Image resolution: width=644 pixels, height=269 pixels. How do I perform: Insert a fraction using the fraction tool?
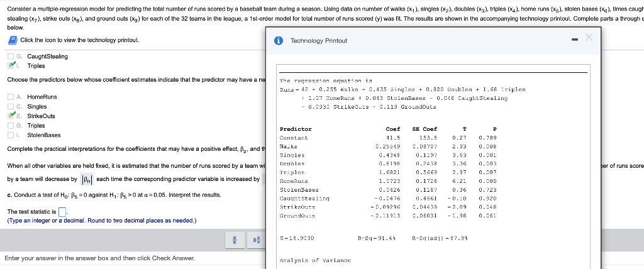coord(235,240)
